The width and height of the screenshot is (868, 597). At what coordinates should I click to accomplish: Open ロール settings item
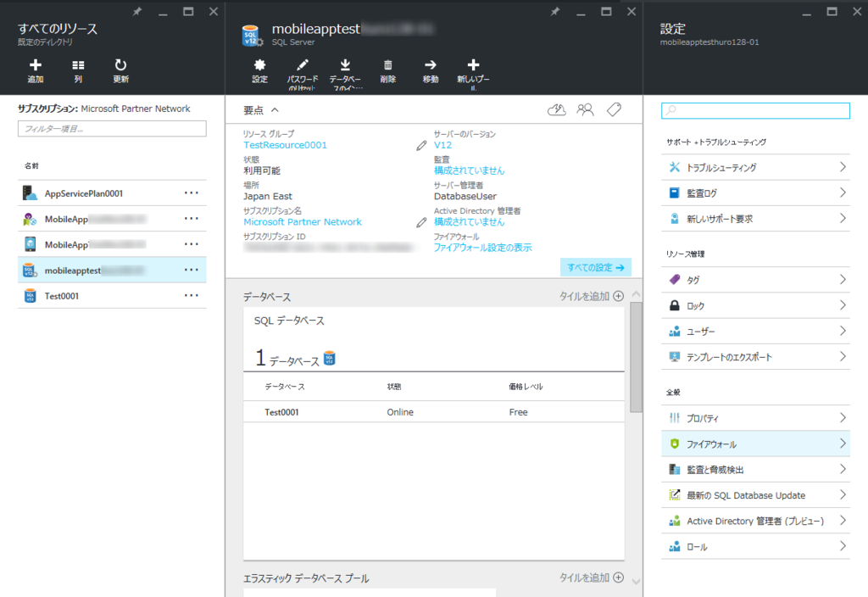pyautogui.click(x=755, y=547)
